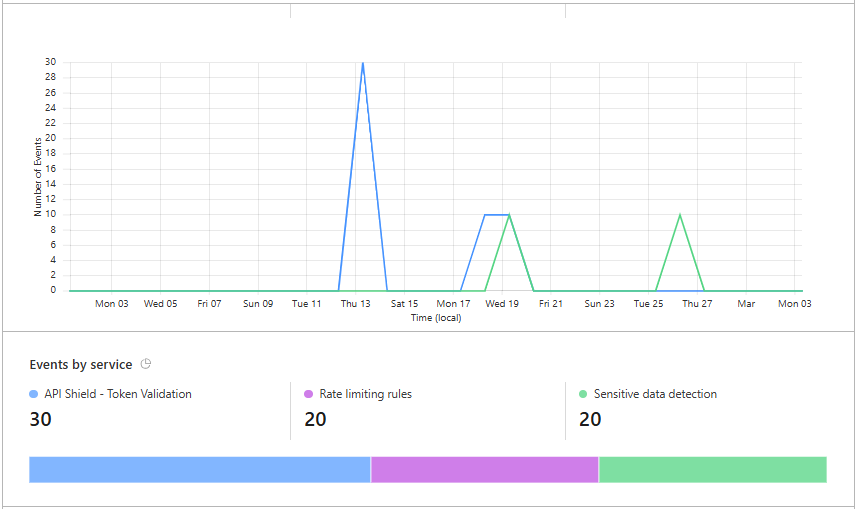Click the Time (local) axis title
Image resolution: width=859 pixels, height=509 pixels.
tap(436, 318)
